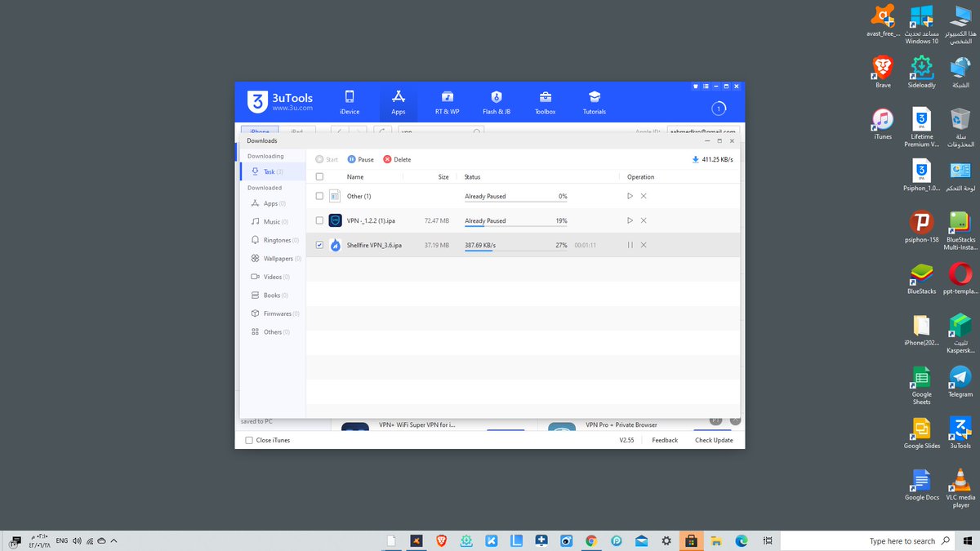The image size is (980, 551).
Task: Toggle the Close iTunes checkbox
Action: (249, 440)
